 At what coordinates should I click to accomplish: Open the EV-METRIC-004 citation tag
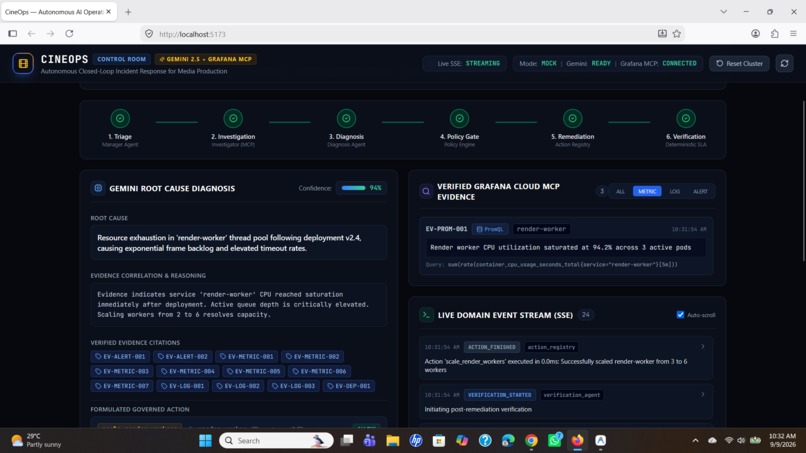coord(188,371)
